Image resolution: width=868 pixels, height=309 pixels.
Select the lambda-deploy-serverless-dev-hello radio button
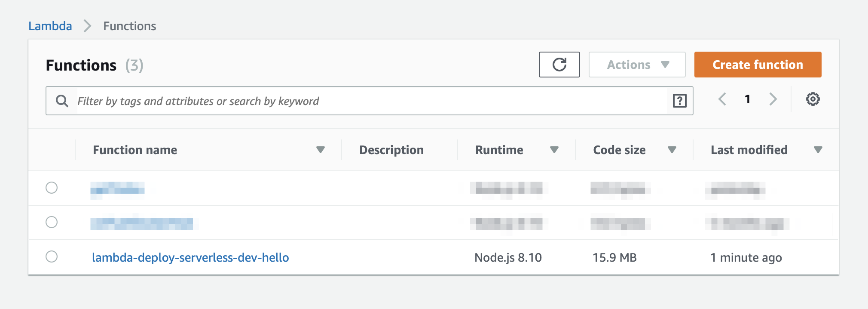tap(52, 256)
